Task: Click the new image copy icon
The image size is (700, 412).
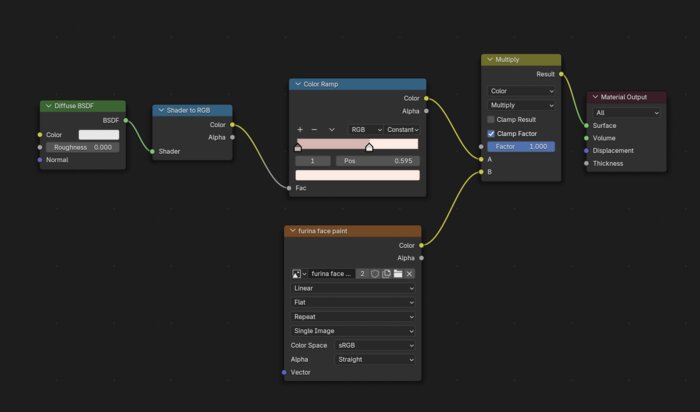Action: 387,274
